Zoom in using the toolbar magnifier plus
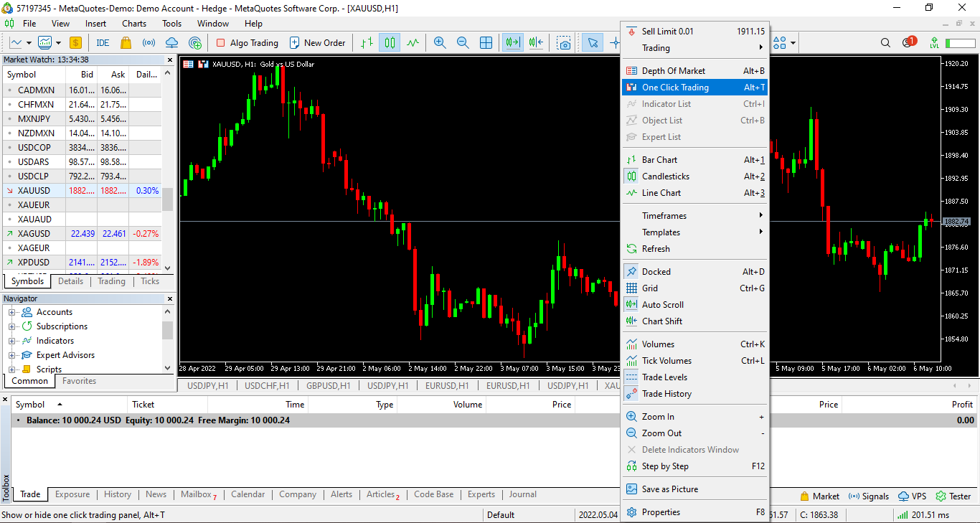This screenshot has height=523, width=980. 440,43
